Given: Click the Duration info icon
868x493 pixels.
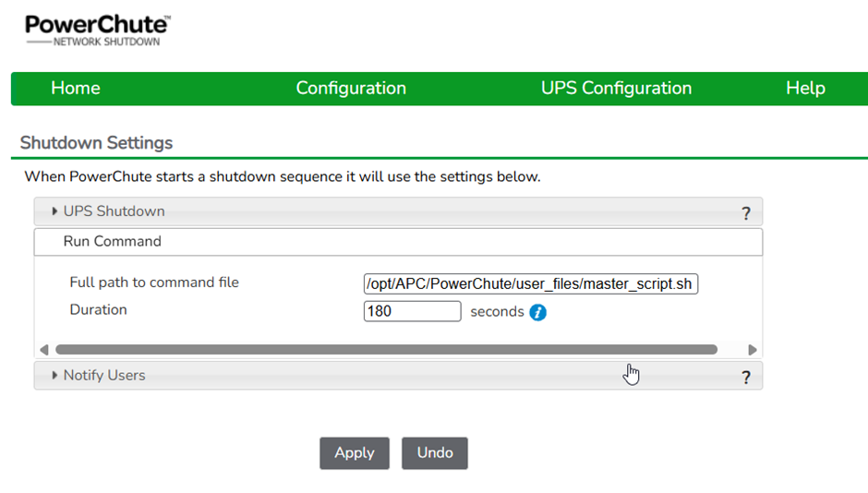Looking at the screenshot, I should point(537,312).
